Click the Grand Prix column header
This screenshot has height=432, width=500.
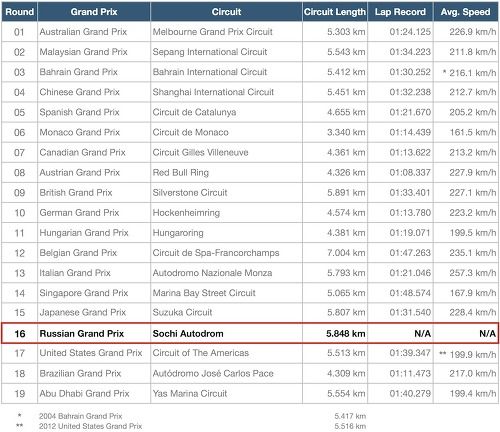click(x=94, y=12)
